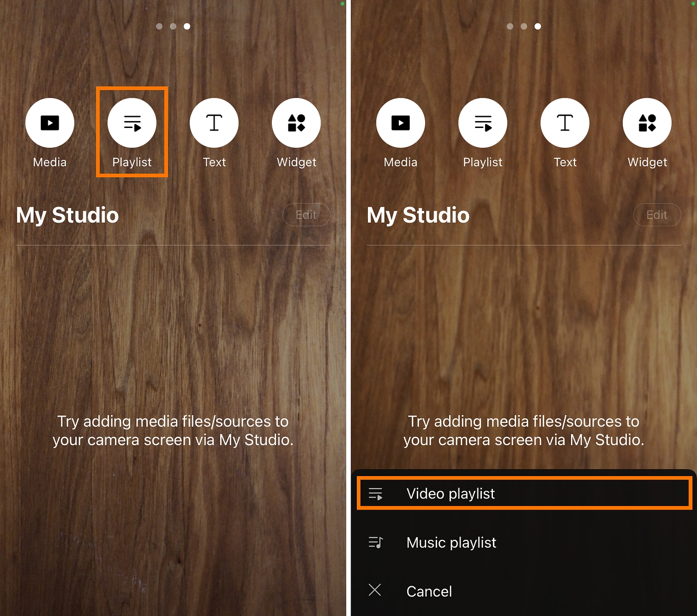
Task: Tap the X icon next to Cancel
Action: [x=375, y=590]
